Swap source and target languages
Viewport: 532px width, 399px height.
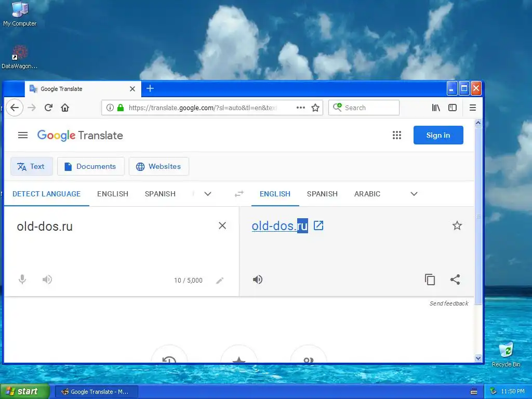click(x=239, y=194)
